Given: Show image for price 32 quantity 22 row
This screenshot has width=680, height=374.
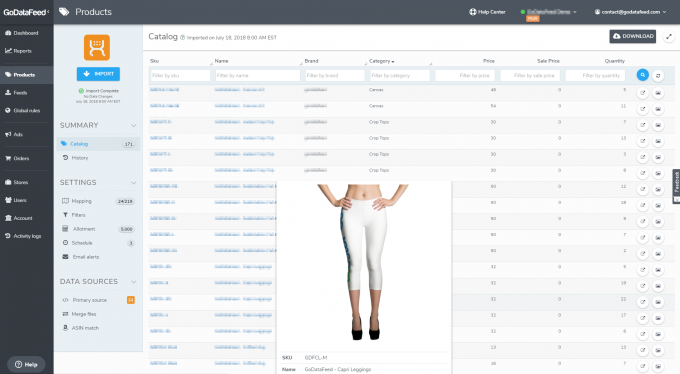Looking at the screenshot, I should pos(658,302).
